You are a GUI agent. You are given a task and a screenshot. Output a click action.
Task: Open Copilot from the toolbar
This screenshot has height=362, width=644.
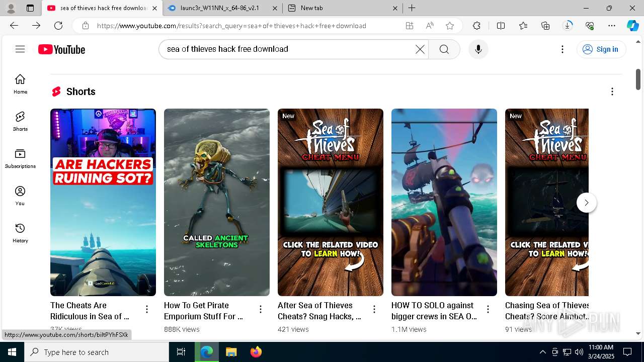click(x=633, y=26)
